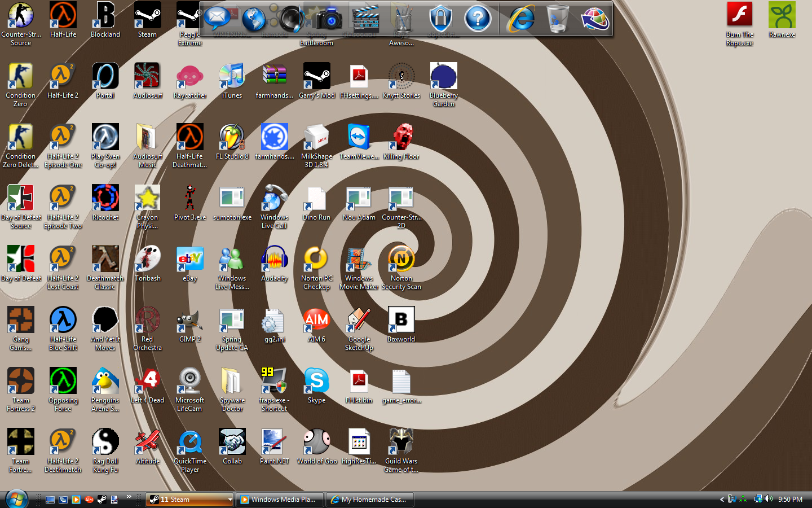Open the Toribash shortcut
The height and width of the screenshot is (508, 812).
click(148, 264)
